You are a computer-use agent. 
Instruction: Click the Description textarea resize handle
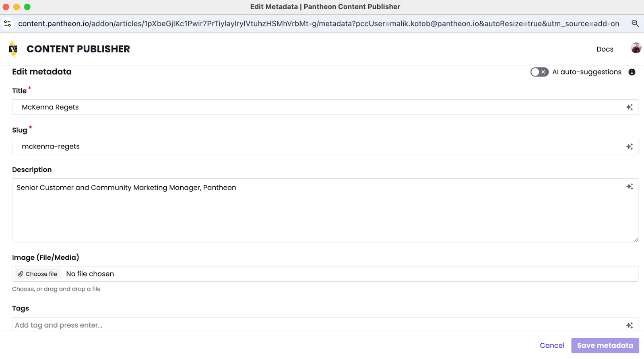(636, 239)
